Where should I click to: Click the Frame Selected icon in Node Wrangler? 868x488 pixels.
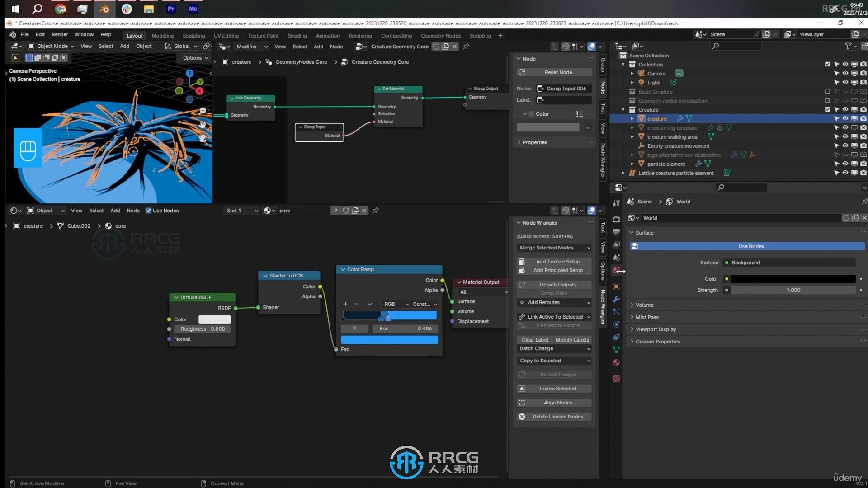tap(522, 389)
